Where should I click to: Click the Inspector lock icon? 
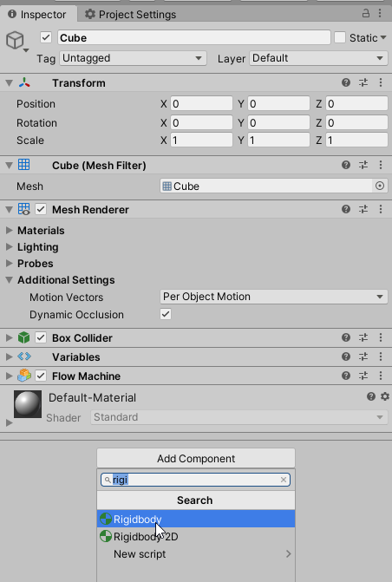[366, 14]
